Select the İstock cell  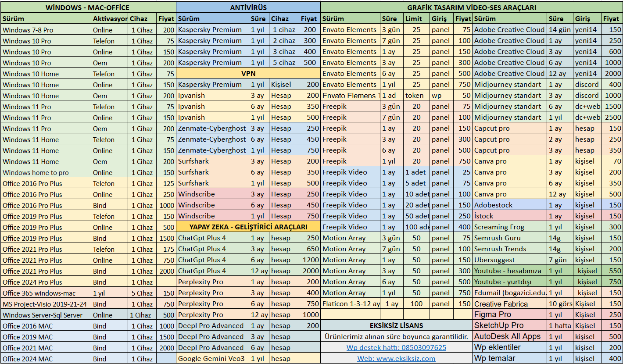pos(510,216)
